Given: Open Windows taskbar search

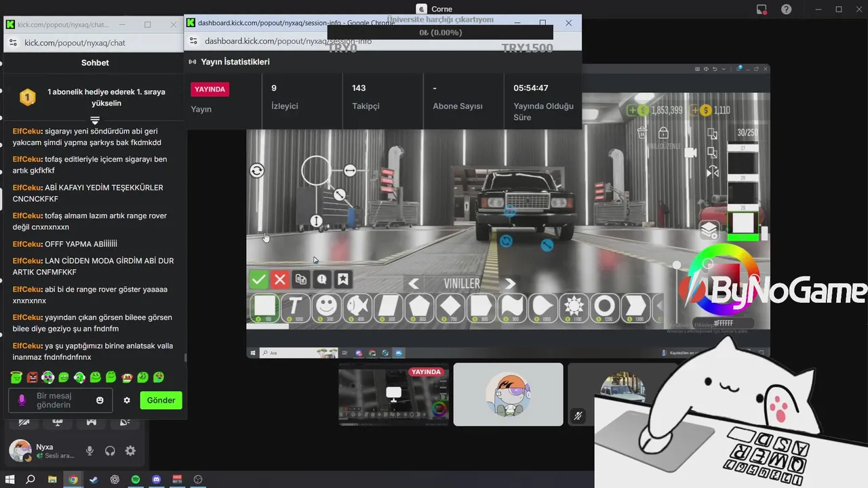Looking at the screenshot, I should coord(31,479).
